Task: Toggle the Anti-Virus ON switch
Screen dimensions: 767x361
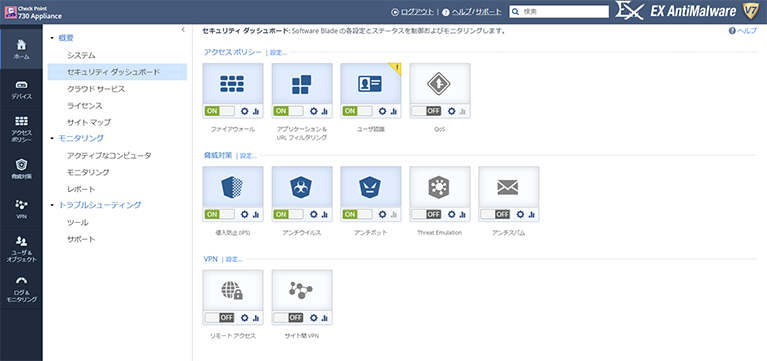Action: 289,214
